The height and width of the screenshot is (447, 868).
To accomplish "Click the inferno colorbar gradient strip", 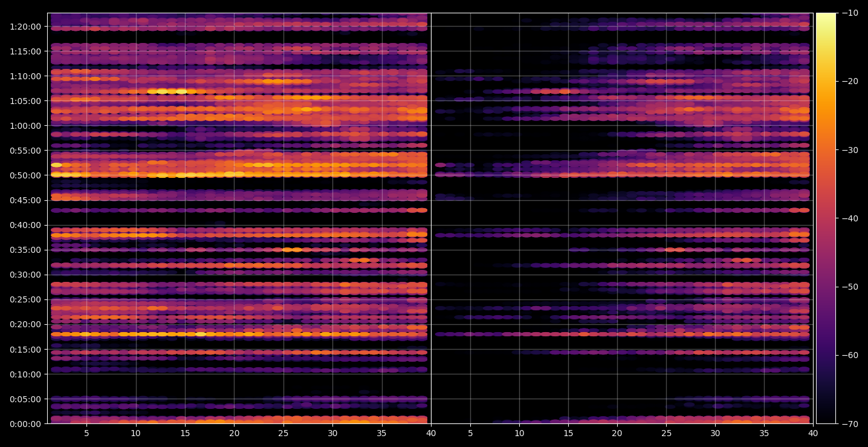I will [826, 218].
